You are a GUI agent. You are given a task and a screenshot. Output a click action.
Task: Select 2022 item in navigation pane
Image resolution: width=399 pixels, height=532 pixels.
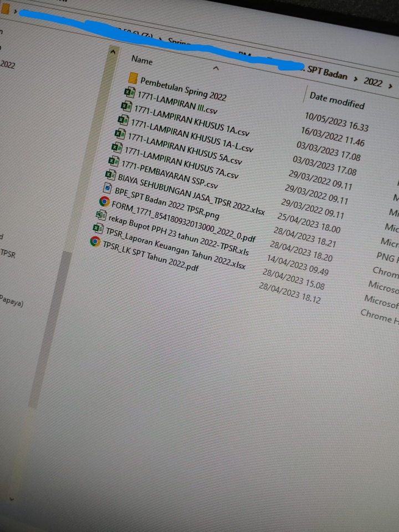[x=7, y=64]
